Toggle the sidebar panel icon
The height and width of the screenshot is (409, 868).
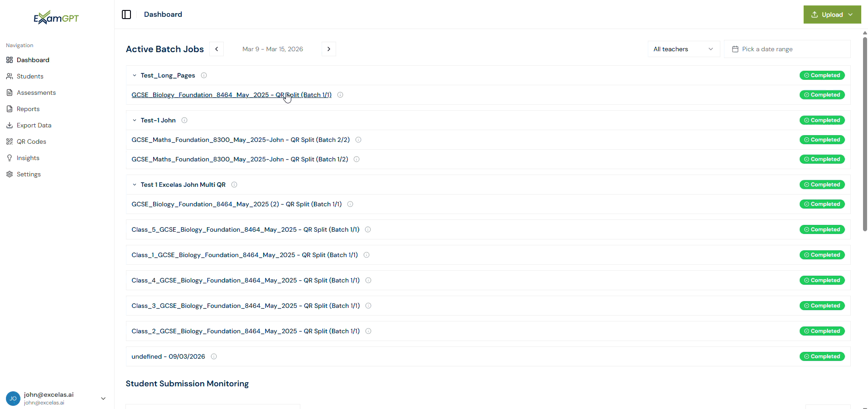point(126,15)
